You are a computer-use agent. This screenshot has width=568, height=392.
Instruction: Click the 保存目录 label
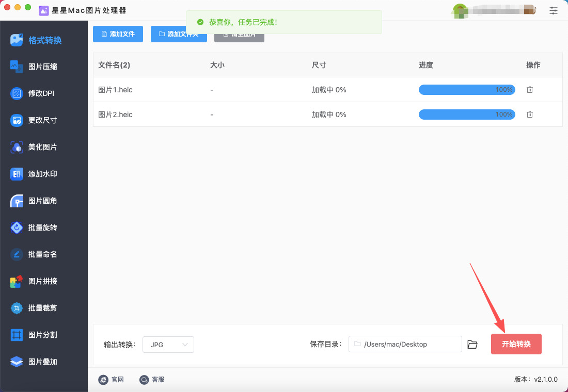[x=326, y=344]
